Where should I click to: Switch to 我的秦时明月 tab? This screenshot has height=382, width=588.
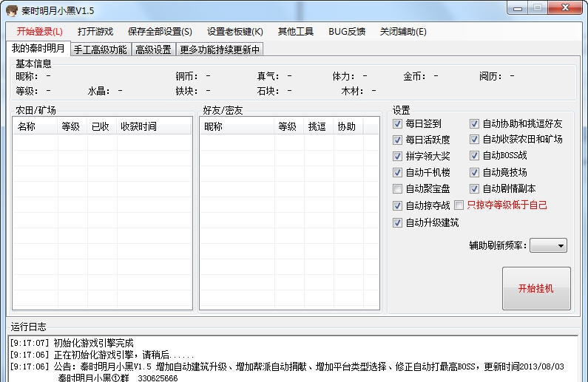click(x=38, y=48)
